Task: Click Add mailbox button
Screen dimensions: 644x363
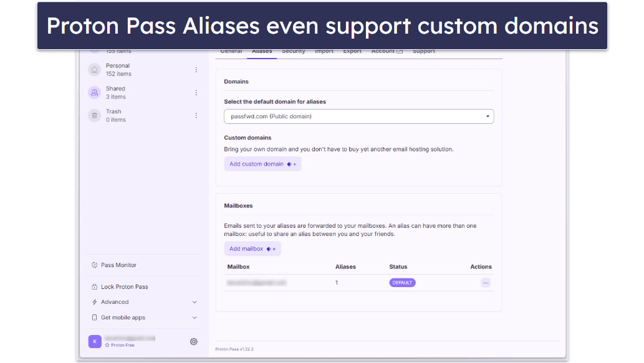Action: click(252, 248)
